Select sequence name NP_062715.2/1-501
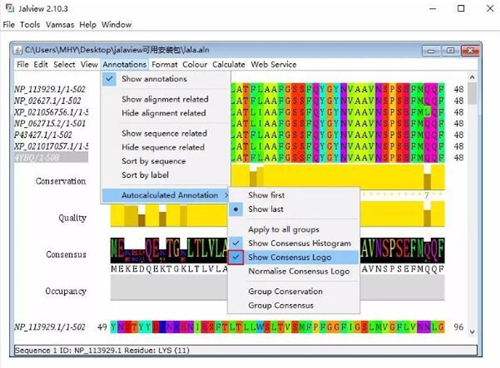 click(x=50, y=123)
